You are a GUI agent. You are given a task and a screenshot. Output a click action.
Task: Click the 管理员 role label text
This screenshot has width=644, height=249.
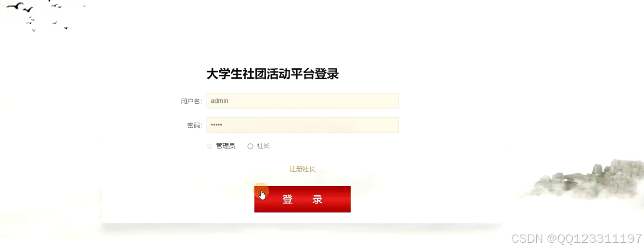(226, 146)
